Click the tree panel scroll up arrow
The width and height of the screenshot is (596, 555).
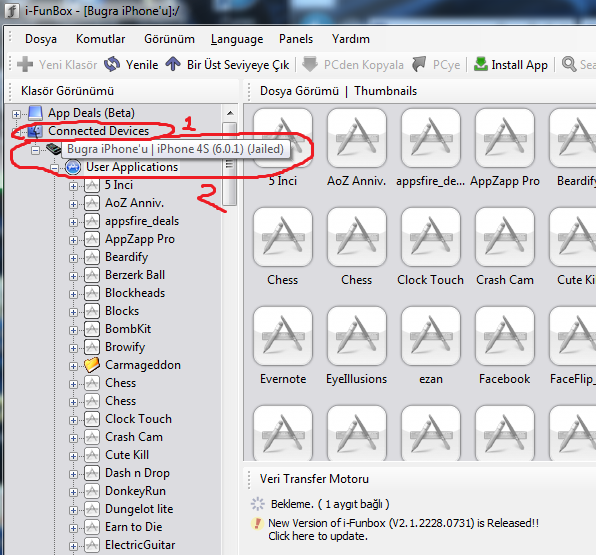230,113
